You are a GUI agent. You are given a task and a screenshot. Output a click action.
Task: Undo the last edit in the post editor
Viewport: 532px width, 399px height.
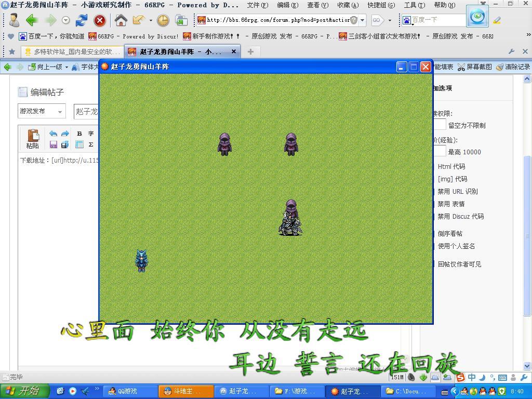pos(54,134)
